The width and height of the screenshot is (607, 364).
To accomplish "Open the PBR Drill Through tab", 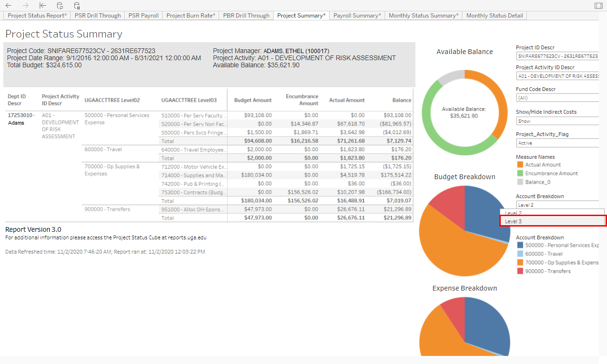I will pyautogui.click(x=246, y=16).
